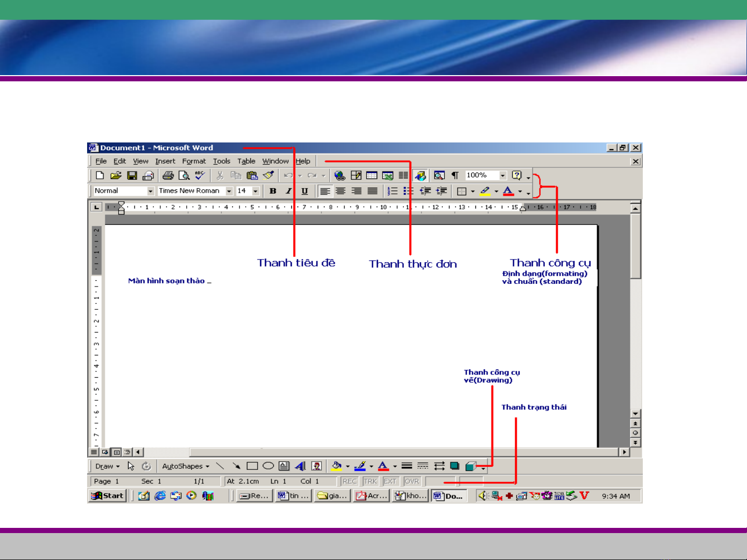Open the Table menu

[246, 161]
